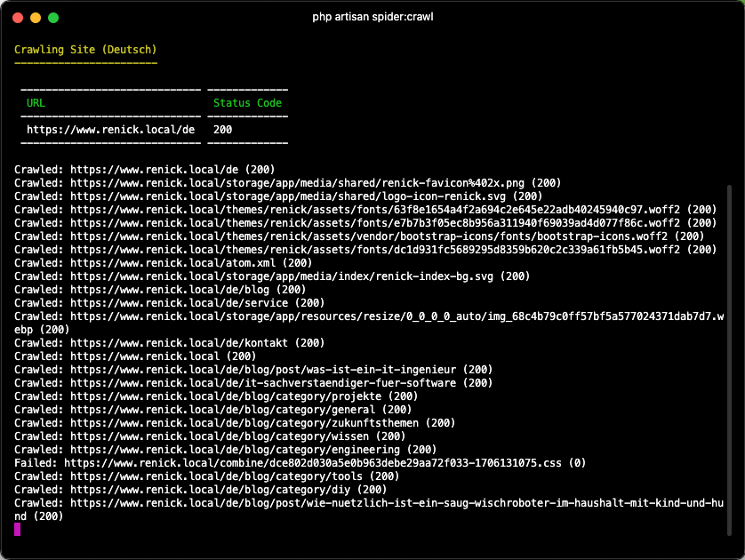Click the Status Code column header
The height and width of the screenshot is (560, 745).
(247, 103)
